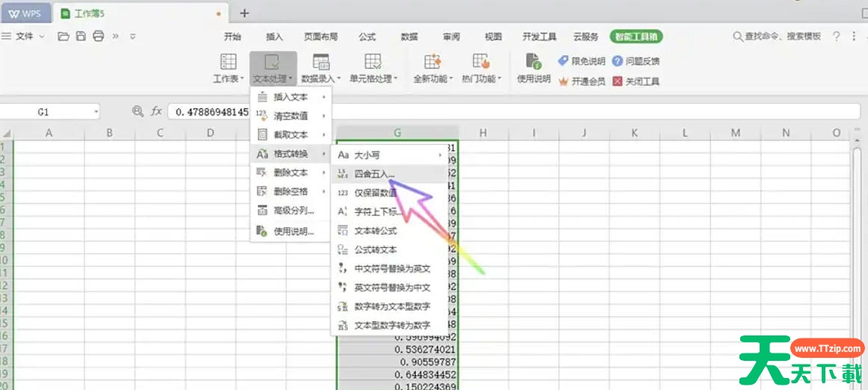The image size is (868, 390).
Task: Switch to the 云服务 ribbon tab
Action: [x=585, y=37]
